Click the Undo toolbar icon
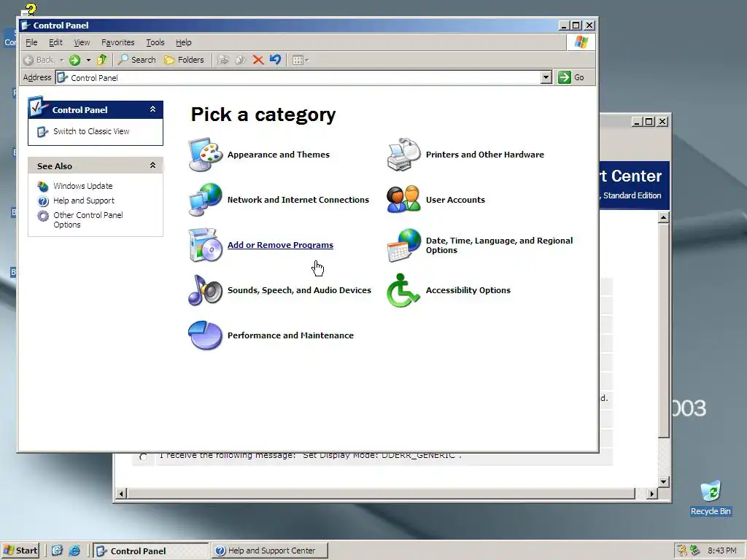Image resolution: width=747 pixels, height=560 pixels. tap(275, 60)
